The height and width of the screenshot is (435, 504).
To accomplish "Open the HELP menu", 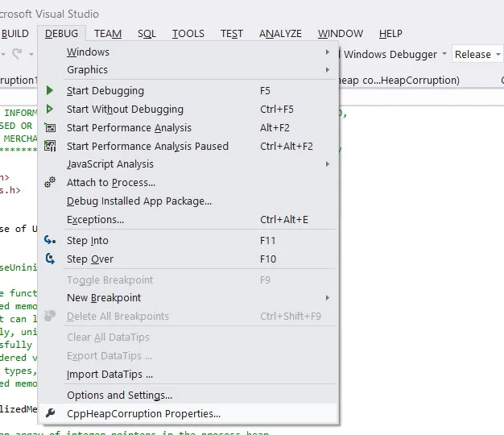I will click(390, 34).
